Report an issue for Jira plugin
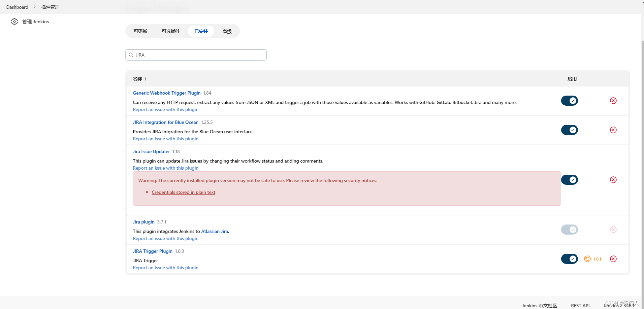 click(166, 238)
